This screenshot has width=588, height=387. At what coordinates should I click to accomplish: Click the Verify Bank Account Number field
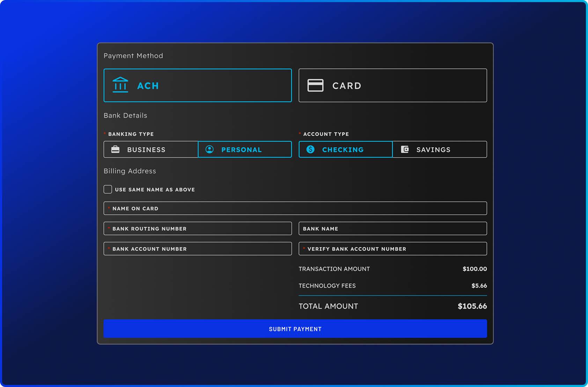pyautogui.click(x=392, y=249)
